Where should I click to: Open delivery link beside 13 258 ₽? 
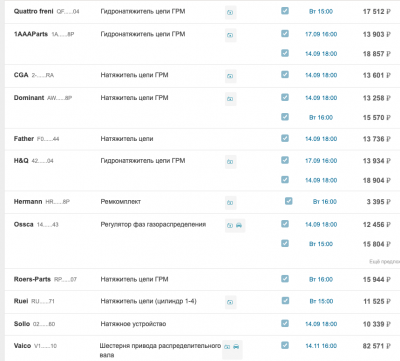point(321,98)
